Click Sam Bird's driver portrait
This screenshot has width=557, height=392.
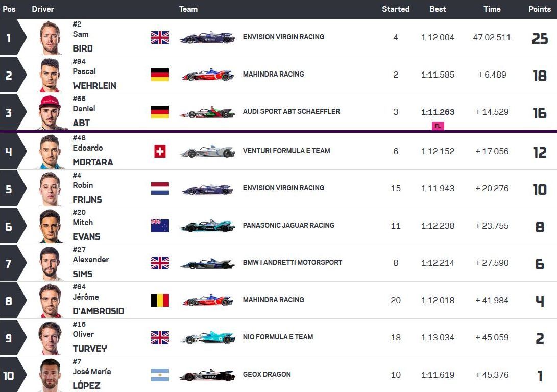[x=51, y=38]
